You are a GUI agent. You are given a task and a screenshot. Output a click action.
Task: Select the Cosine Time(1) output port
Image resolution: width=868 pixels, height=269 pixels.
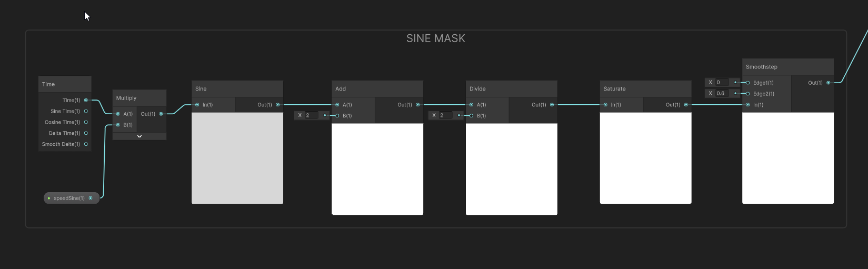(x=86, y=122)
